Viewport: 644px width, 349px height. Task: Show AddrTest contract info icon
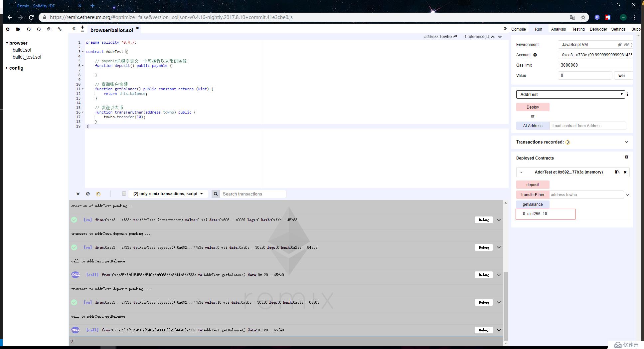[627, 94]
